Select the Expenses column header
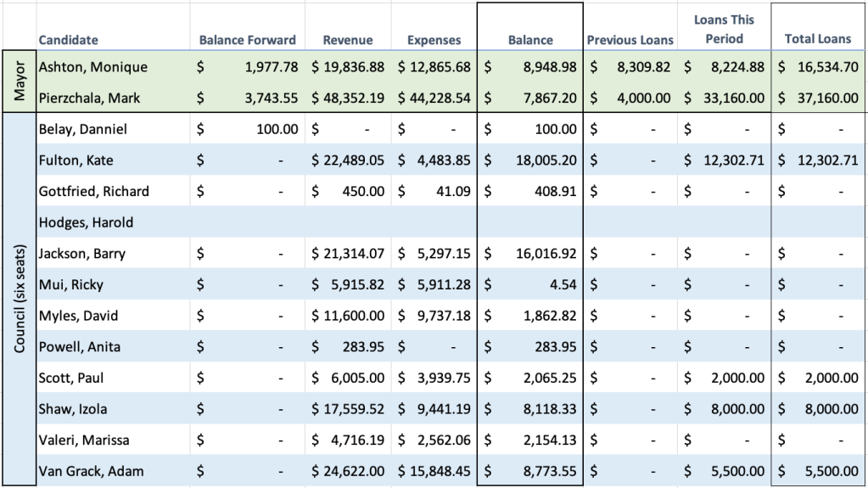 point(434,40)
